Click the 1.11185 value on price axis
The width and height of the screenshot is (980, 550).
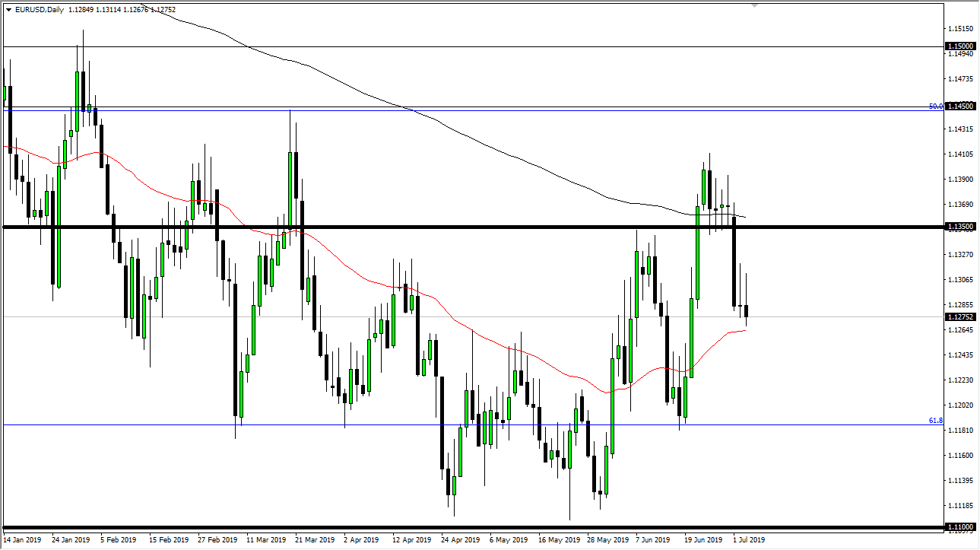(962, 505)
